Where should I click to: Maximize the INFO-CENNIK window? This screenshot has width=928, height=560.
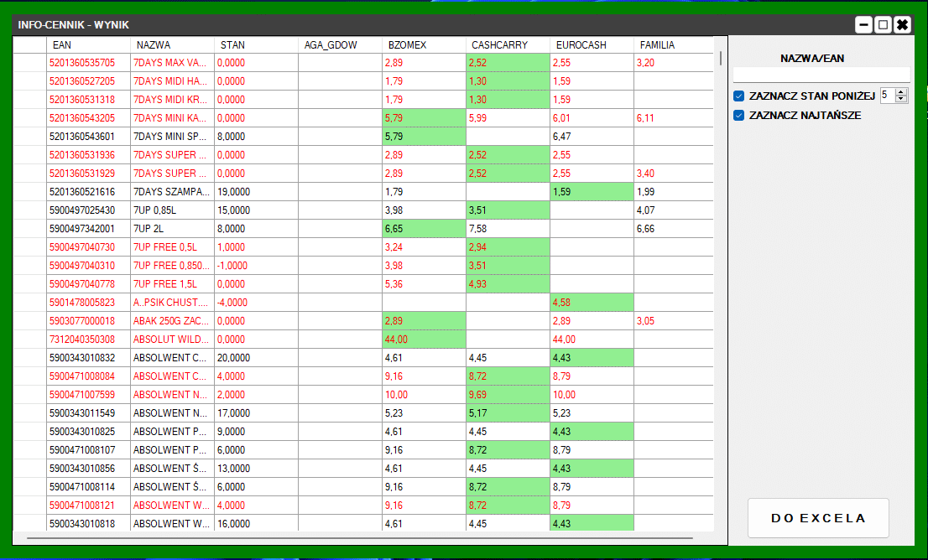coord(883,25)
